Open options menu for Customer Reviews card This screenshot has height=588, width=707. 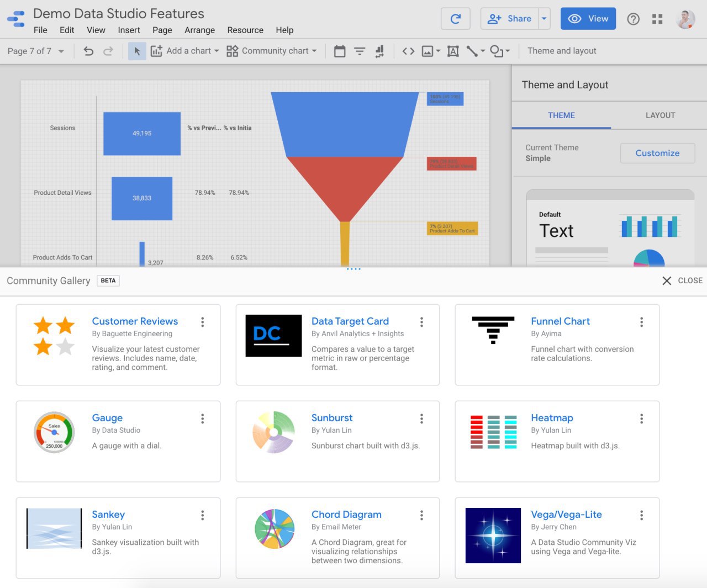[203, 322]
